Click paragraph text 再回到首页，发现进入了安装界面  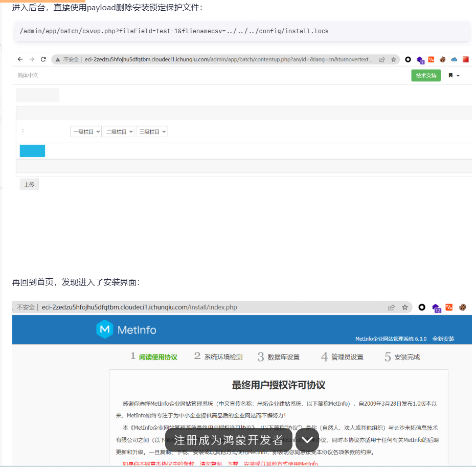[76, 282]
